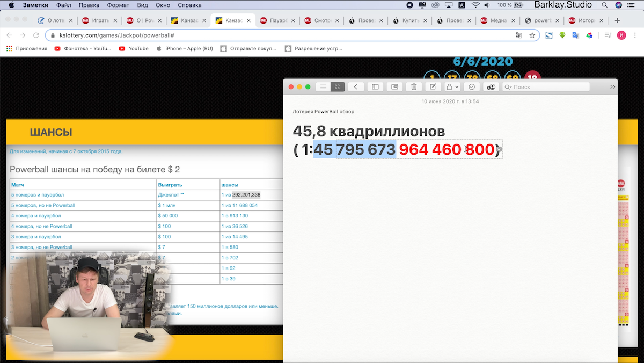644x363 pixels.
Task: Click the '45,8 квадриллионов' heading in note
Action: [369, 131]
